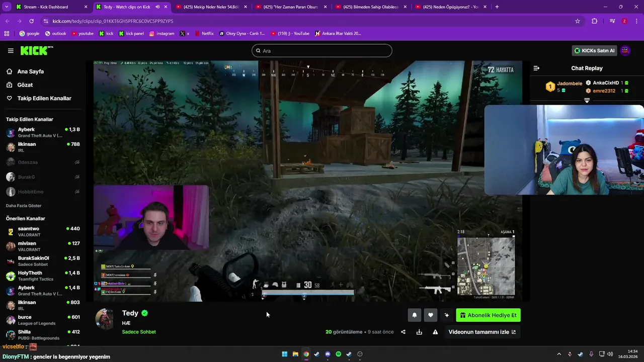The width and height of the screenshot is (644, 362).
Task: Click the kick.com address bar URL
Action: tap(113, 21)
